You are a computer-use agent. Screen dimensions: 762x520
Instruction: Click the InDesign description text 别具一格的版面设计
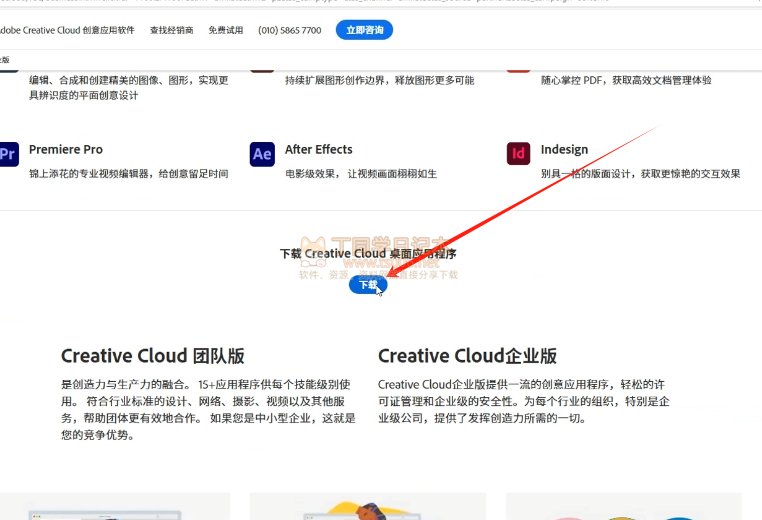(640, 174)
